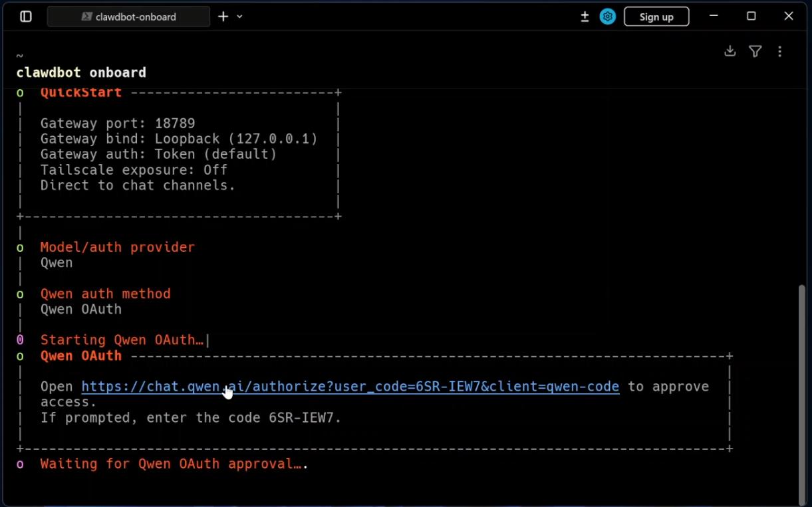Toggle the left sidebar panel icon
This screenshot has height=507, width=812.
click(26, 17)
